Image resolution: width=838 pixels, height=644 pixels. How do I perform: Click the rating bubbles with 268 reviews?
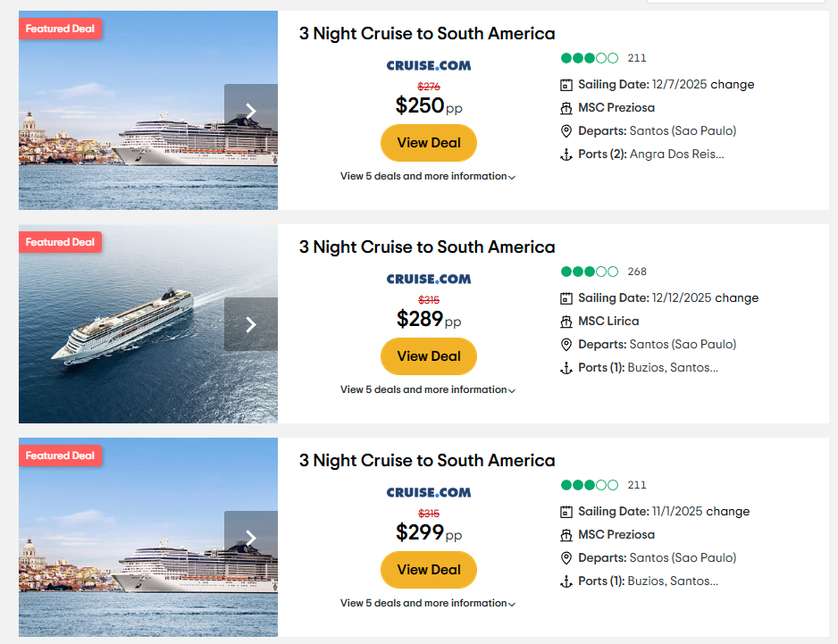pos(589,272)
